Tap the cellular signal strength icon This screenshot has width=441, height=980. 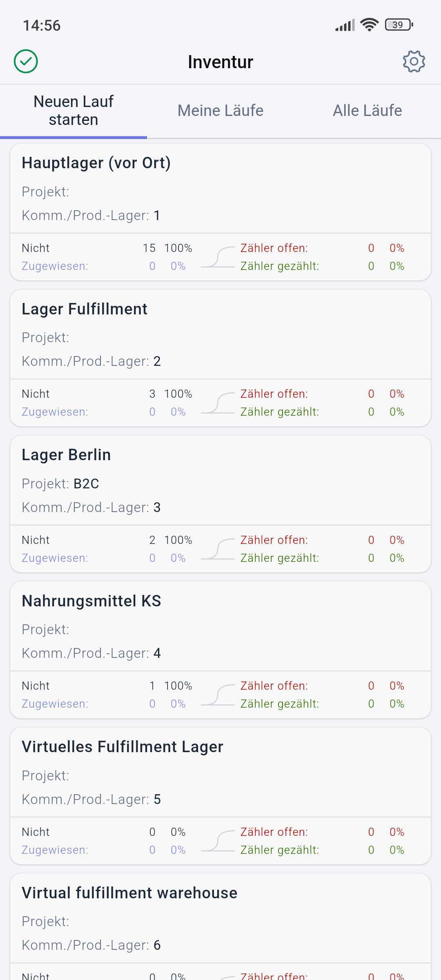pyautogui.click(x=345, y=25)
